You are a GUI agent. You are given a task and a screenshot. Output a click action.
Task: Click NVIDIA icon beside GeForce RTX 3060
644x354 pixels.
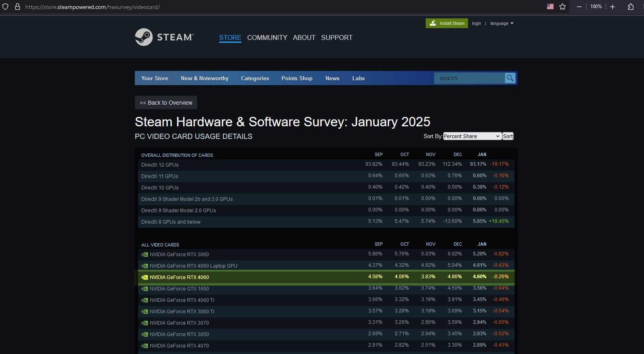click(145, 255)
